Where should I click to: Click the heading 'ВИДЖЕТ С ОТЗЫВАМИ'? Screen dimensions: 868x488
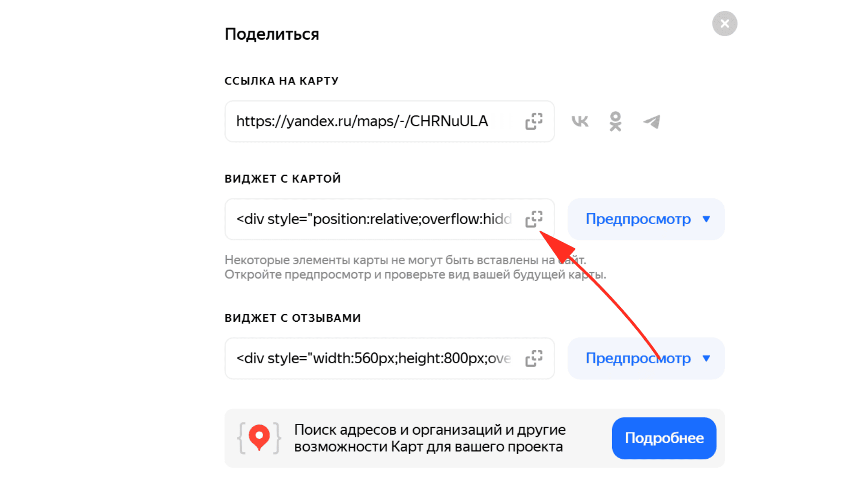[x=292, y=318]
